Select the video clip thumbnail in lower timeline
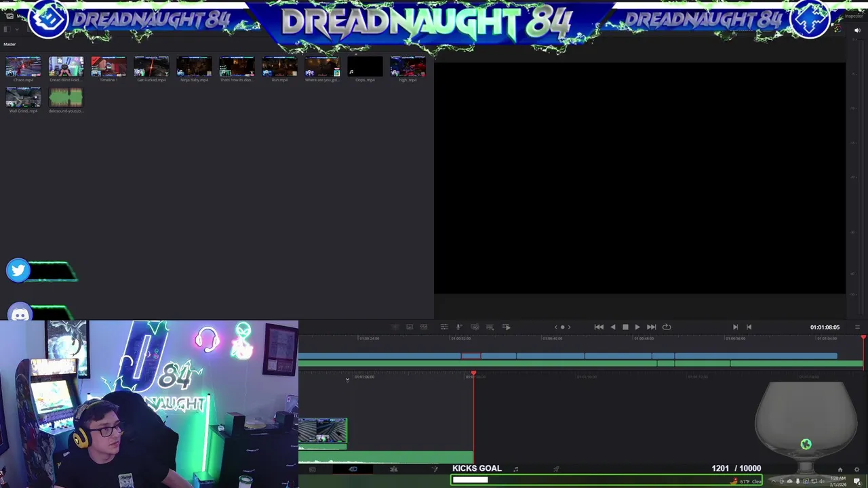Image resolution: width=868 pixels, height=488 pixels. (x=323, y=430)
